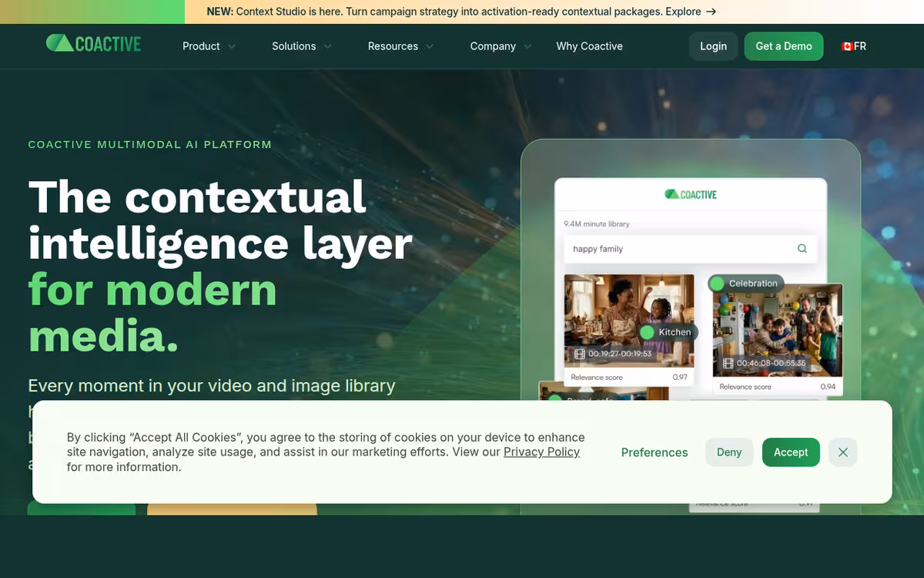The height and width of the screenshot is (578, 924).
Task: Dismiss the cookie banner with X
Action: [x=843, y=452]
